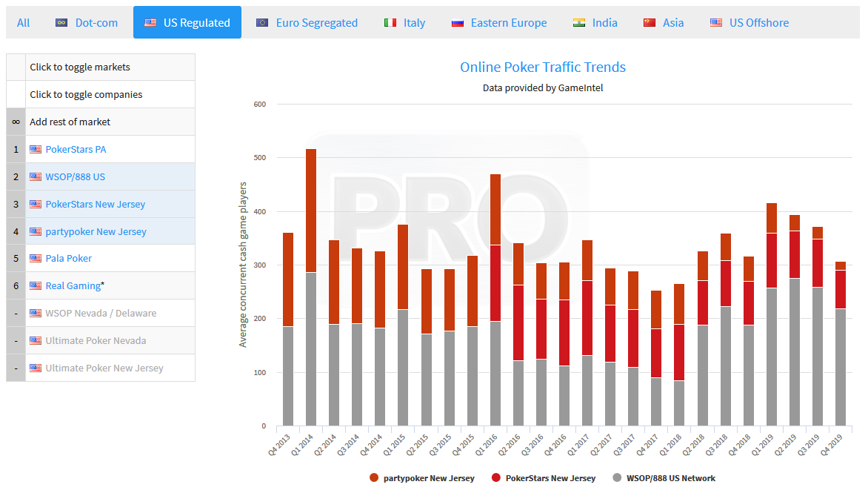Viewport: 868px width, 493px height.
Task: Click the infinity icon beside Add rest of market
Action: click(16, 122)
